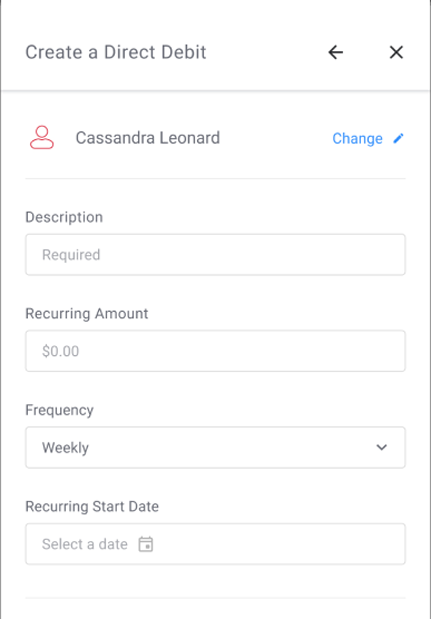The height and width of the screenshot is (619, 431).
Task: Click the blue pencil edit icon
Action: click(398, 138)
